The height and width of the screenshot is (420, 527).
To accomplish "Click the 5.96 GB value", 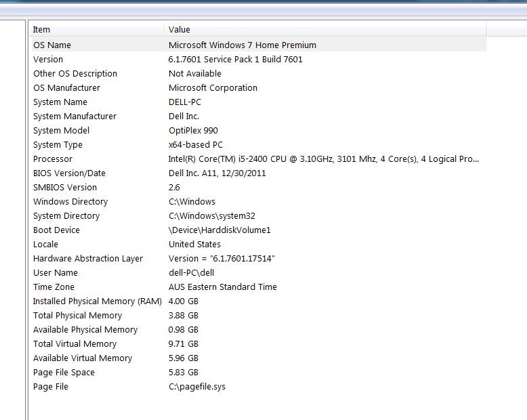I will click(x=183, y=358).
